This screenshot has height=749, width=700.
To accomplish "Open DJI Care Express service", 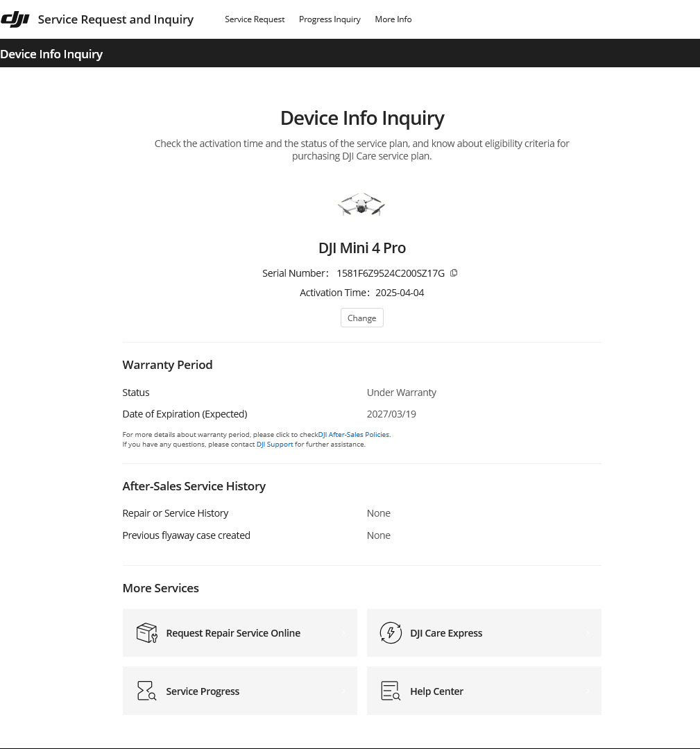I will 484,633.
